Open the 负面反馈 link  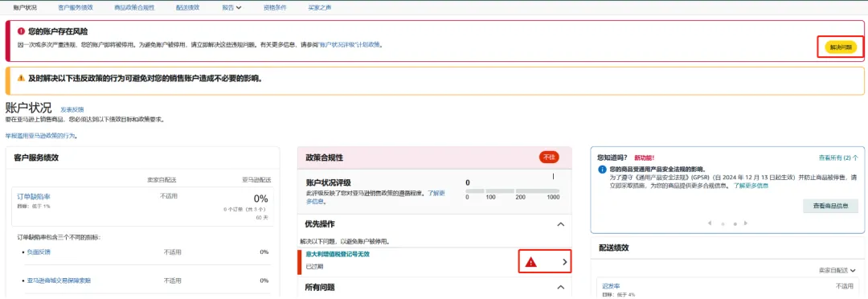pyautogui.click(x=39, y=252)
